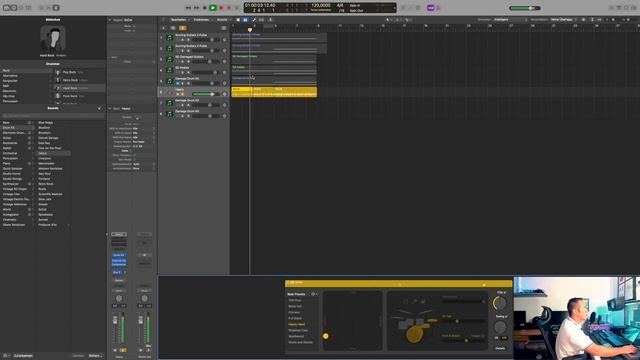The image size is (640, 360).
Task: Choose the Retro Rock drummer
Action: pos(80,80)
